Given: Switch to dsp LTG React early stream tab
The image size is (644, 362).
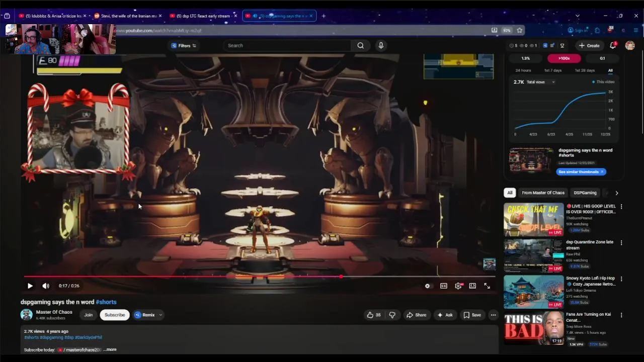Looking at the screenshot, I should [203, 16].
